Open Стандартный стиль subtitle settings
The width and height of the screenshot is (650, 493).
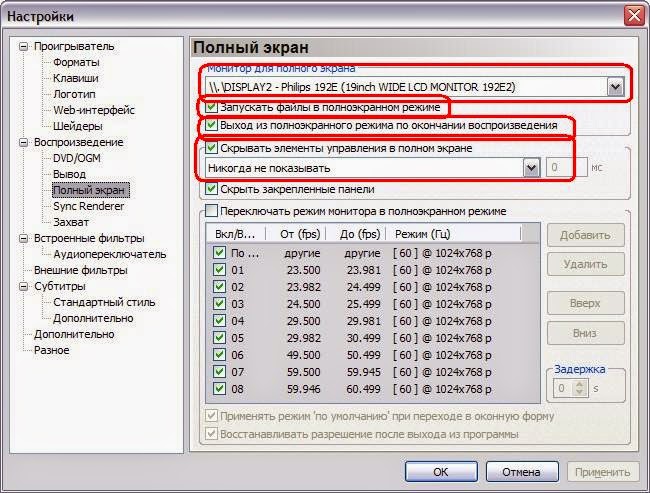point(104,302)
